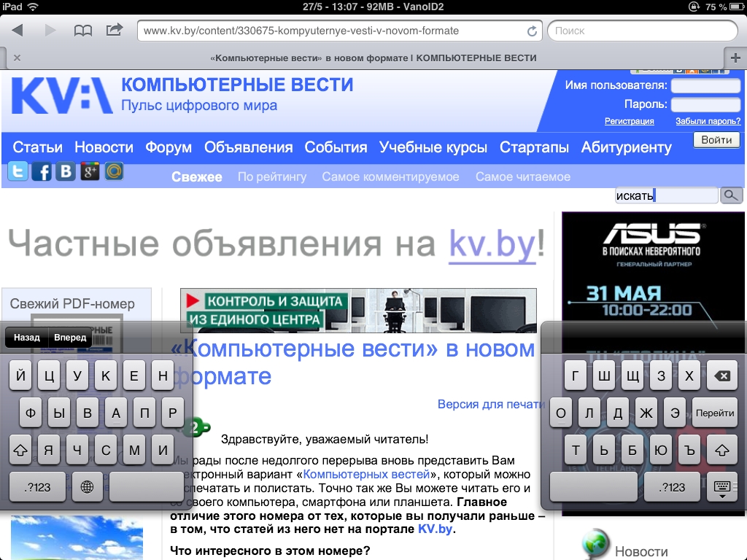
Task: Open the bookmarks book icon
Action: (83, 31)
